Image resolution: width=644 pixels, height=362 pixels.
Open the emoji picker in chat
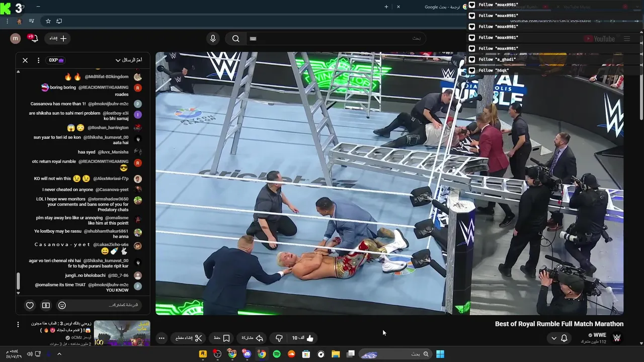62,305
